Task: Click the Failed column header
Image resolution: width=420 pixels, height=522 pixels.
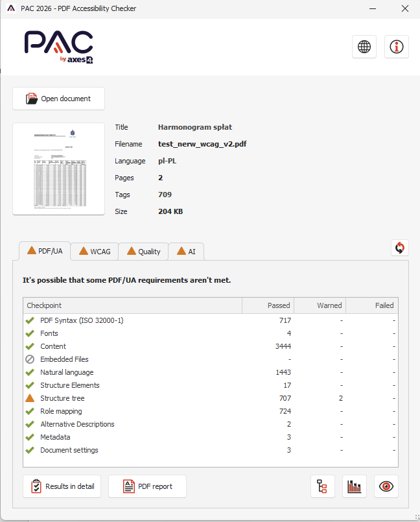Action: click(x=372, y=305)
